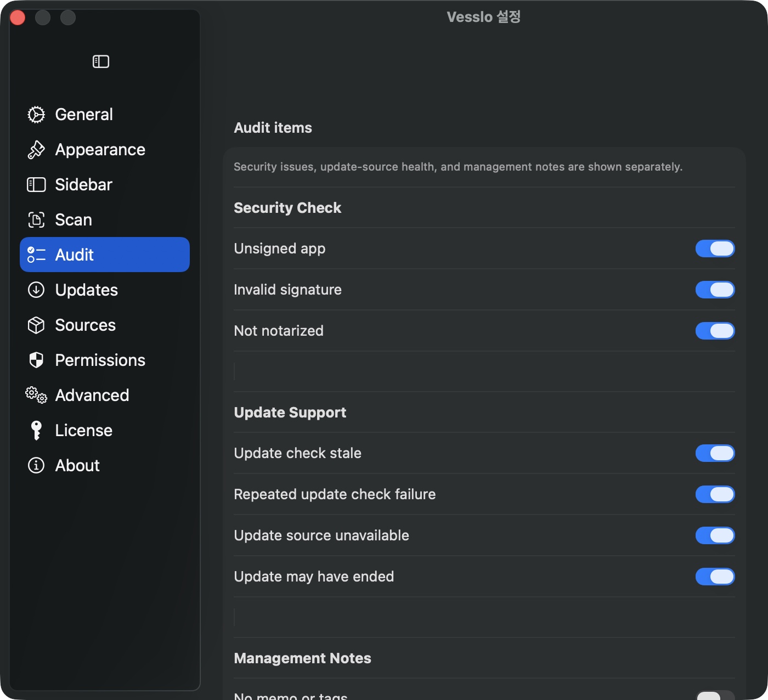Click the Update check stale label

(x=297, y=453)
